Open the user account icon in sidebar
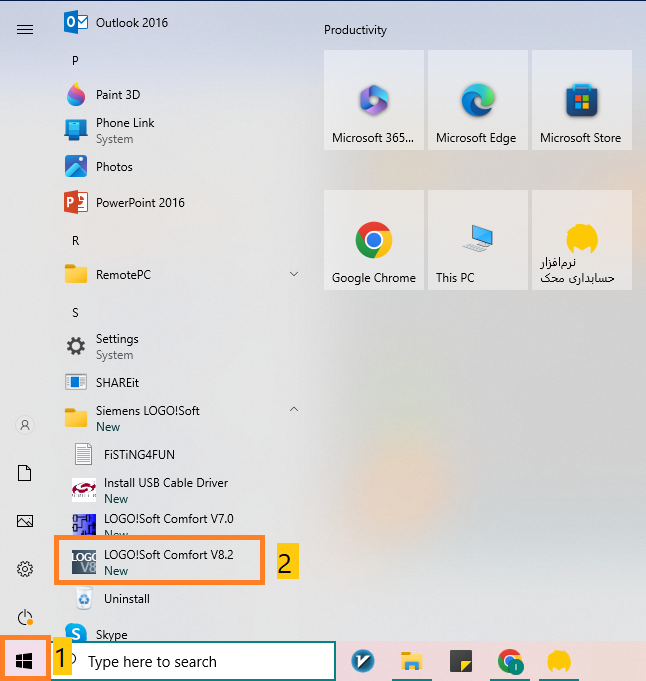The width and height of the screenshot is (646, 681). [x=25, y=425]
